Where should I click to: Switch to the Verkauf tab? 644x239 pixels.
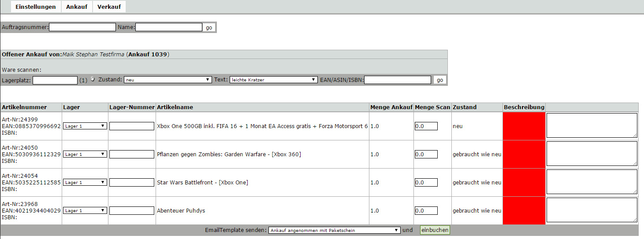(x=109, y=7)
